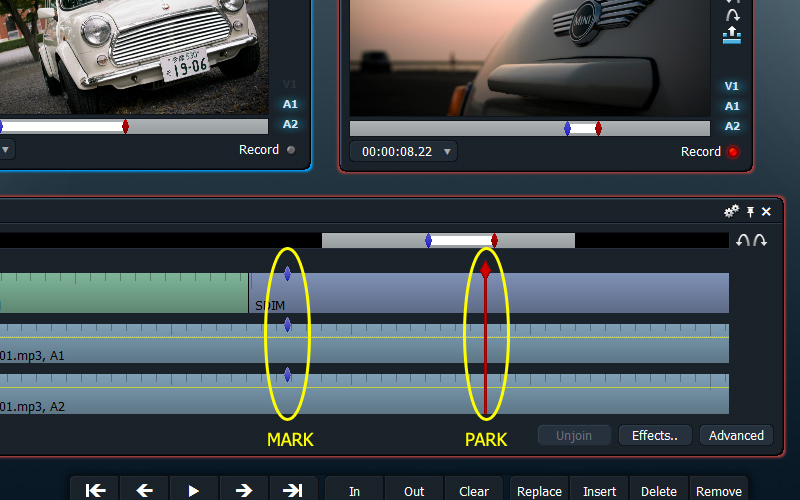Open the left viewer timecode dropdown arrow
This screenshot has width=800, height=500.
[x=5, y=150]
